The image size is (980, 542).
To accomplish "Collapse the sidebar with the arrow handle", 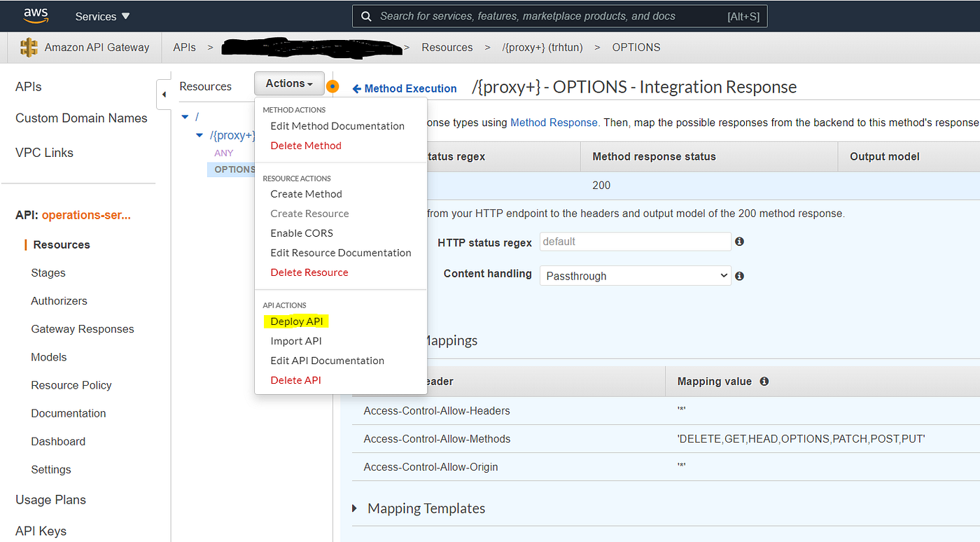I will click(164, 95).
